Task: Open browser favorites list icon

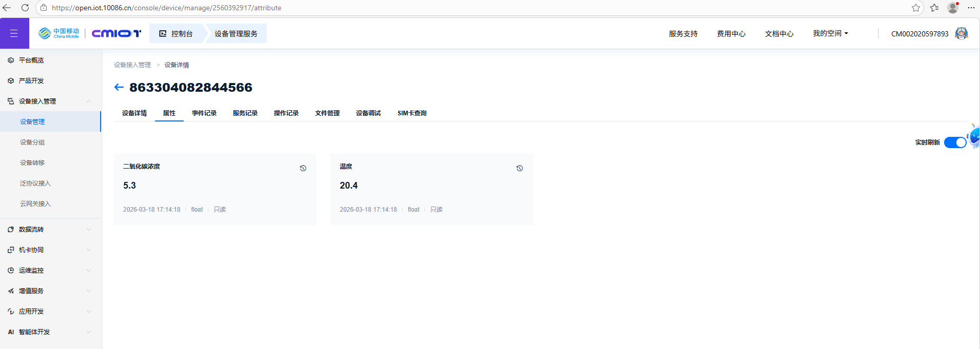Action: 934,8
